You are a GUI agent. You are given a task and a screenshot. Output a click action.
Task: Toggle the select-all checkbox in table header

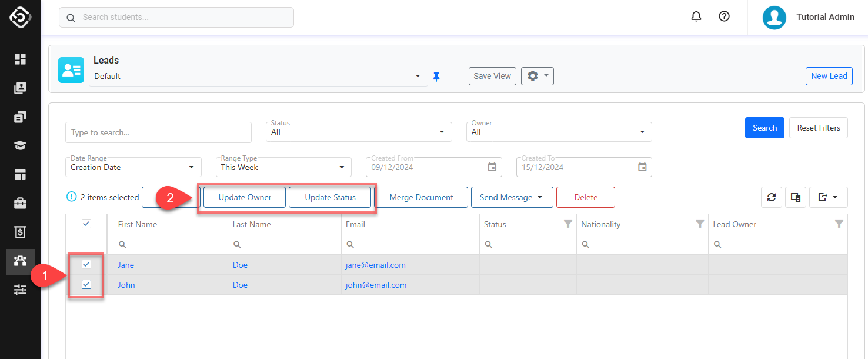point(86,224)
